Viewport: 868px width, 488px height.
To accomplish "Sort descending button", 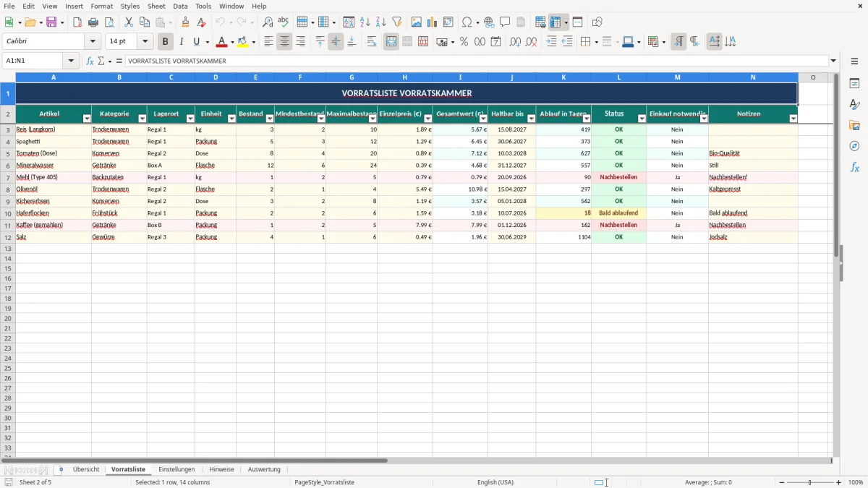I will (x=381, y=22).
